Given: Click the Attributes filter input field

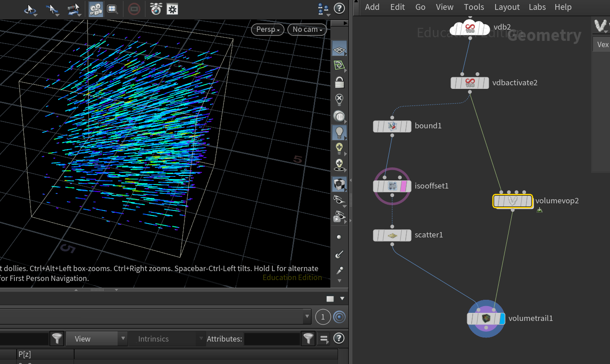Looking at the screenshot, I should click(272, 339).
